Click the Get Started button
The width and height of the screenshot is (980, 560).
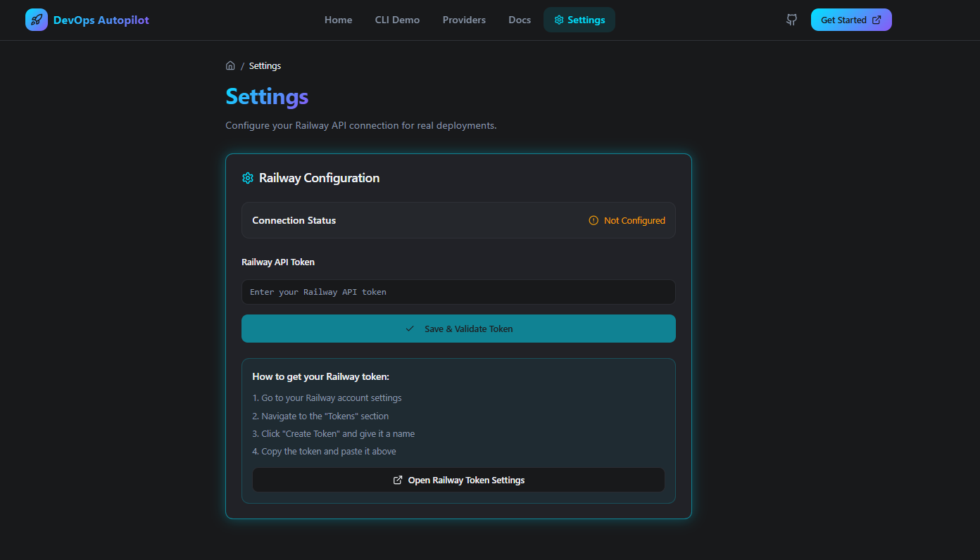(x=851, y=20)
